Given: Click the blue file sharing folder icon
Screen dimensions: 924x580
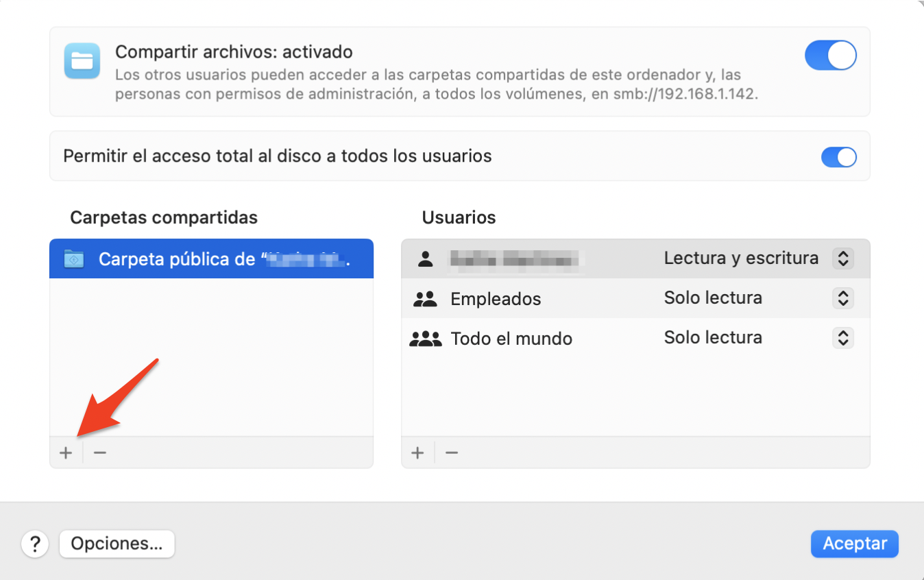Looking at the screenshot, I should 82,61.
